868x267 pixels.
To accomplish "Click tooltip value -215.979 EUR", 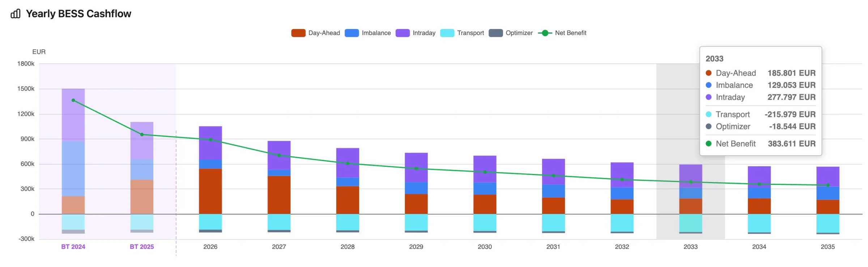I will point(790,114).
